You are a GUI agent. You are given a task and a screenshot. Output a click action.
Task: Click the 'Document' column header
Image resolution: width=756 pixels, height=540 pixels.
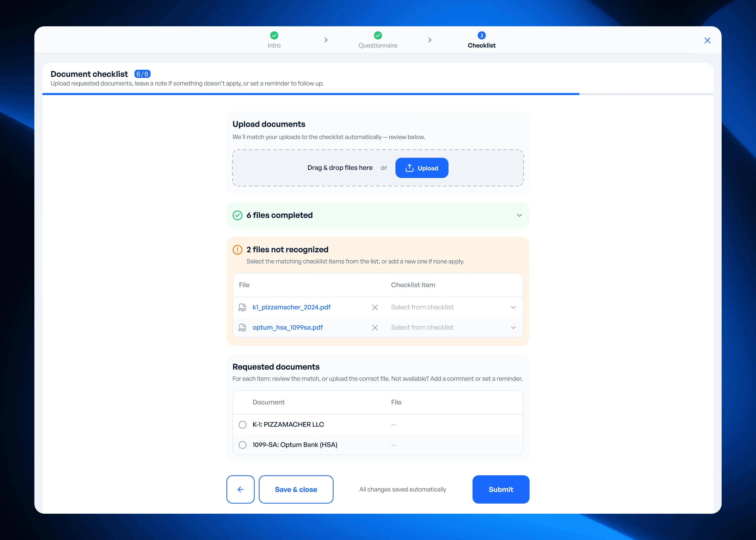268,402
